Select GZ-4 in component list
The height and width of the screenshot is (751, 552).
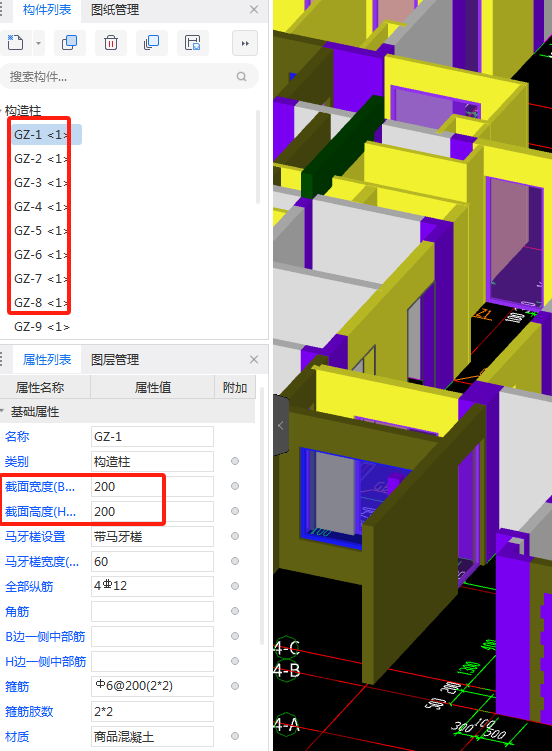click(42, 206)
